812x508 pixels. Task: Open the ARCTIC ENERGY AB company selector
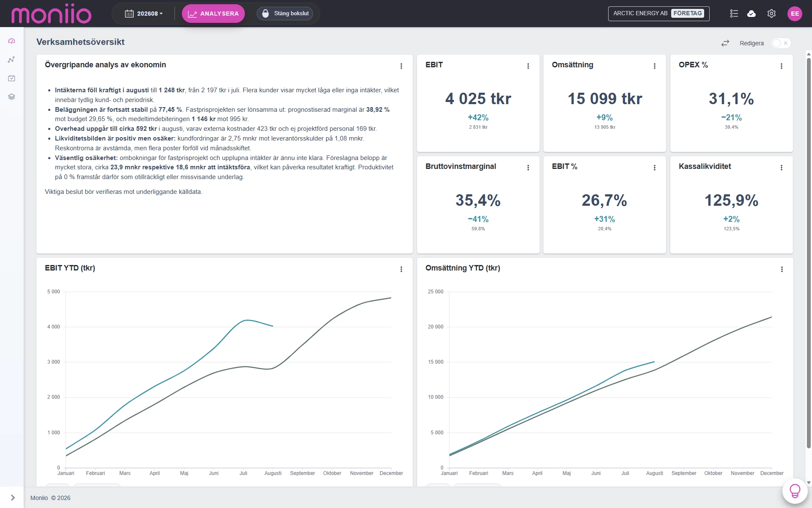658,14
